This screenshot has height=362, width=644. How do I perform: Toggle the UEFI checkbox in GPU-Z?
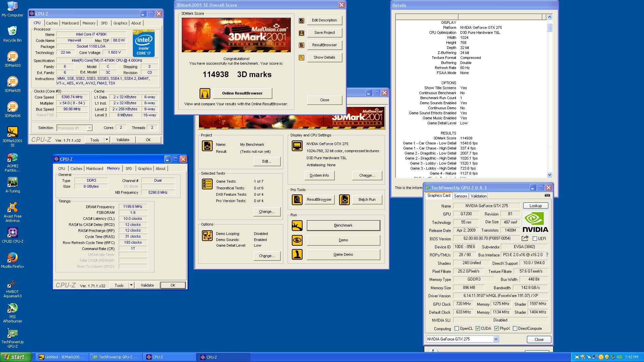pyautogui.click(x=535, y=239)
